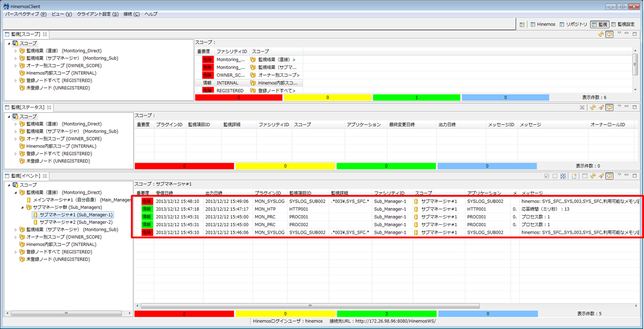Image resolution: width=644 pixels, height=329 pixels.
Task: Click the batch confirm grid icon in 監視[イベント]
Action: coord(563,176)
